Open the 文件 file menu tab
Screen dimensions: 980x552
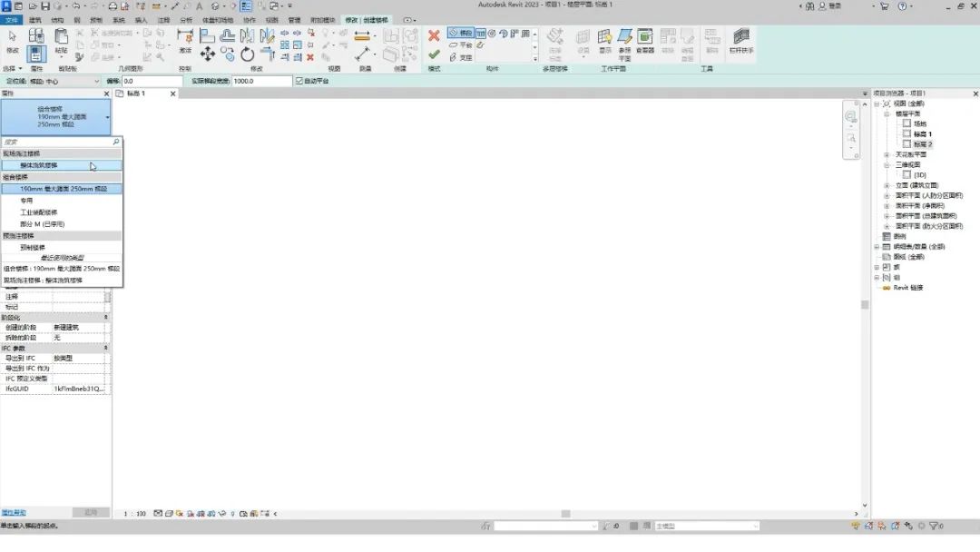pyautogui.click(x=11, y=20)
